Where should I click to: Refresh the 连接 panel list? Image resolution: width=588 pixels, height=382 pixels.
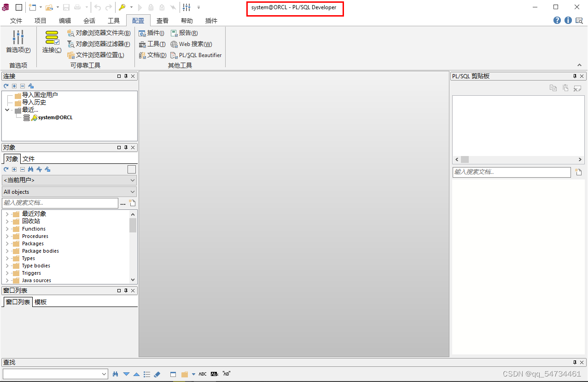pos(6,86)
